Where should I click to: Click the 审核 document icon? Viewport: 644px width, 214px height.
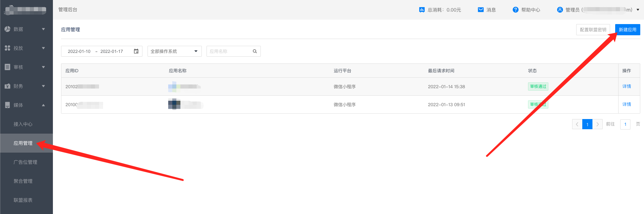(x=7, y=67)
